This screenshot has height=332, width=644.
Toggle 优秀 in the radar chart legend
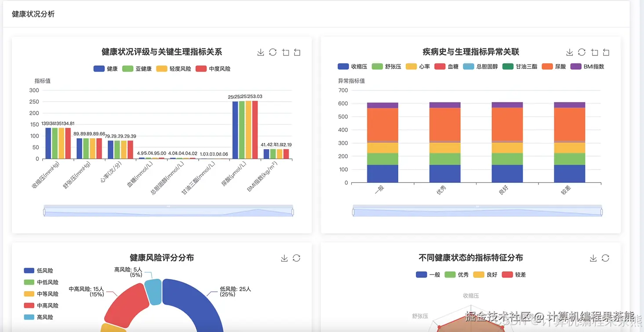[x=456, y=274]
